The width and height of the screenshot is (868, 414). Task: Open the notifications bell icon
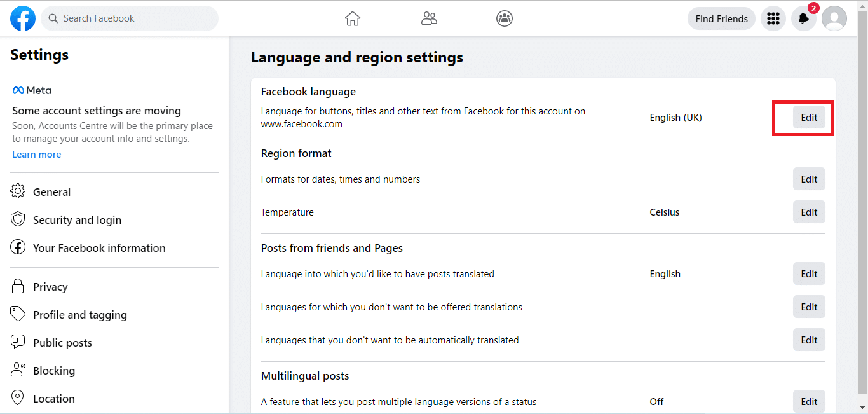804,18
